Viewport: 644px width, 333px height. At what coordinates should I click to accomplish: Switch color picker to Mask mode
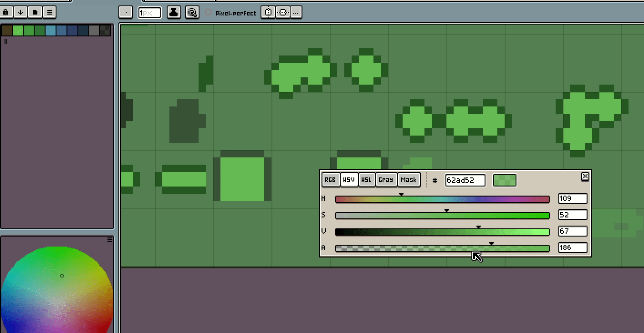(x=409, y=180)
